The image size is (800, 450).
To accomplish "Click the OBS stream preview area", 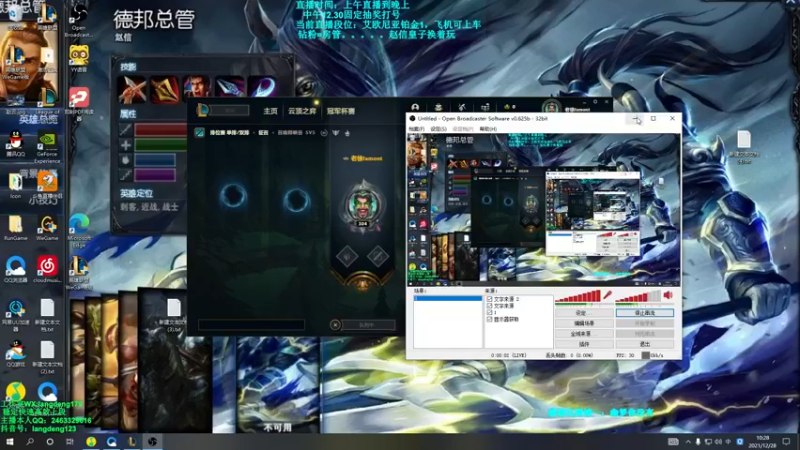I will point(543,209).
